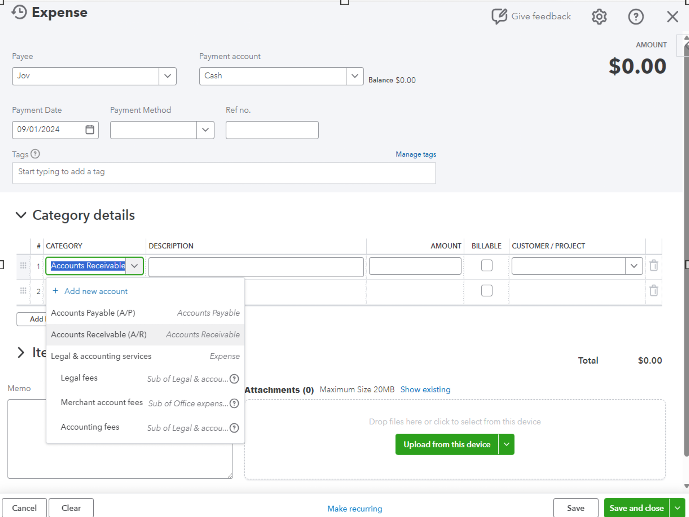This screenshot has width=689, height=517.
Task: Click the DESCRIPTION column header
Action: (171, 246)
